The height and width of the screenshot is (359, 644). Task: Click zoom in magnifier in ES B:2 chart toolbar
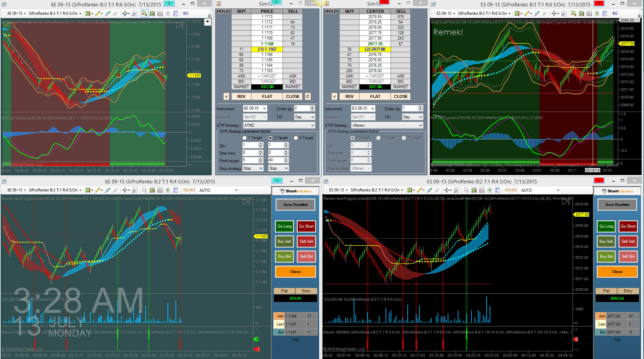coord(429,190)
